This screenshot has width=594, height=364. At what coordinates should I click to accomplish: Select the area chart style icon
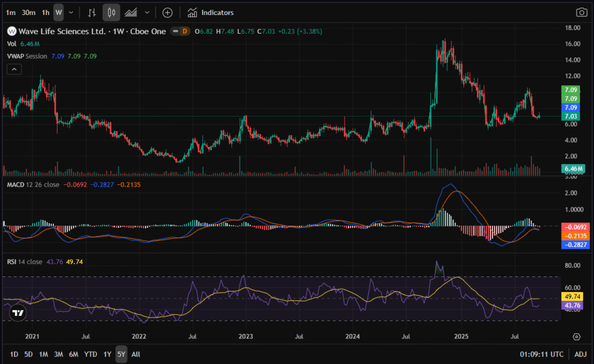point(131,12)
